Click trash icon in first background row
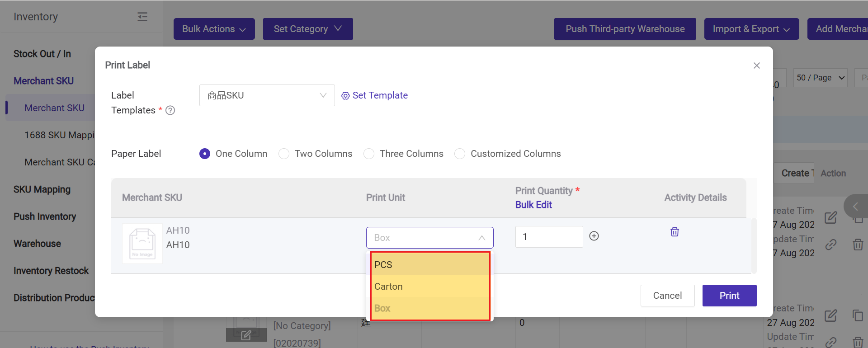 point(858,245)
